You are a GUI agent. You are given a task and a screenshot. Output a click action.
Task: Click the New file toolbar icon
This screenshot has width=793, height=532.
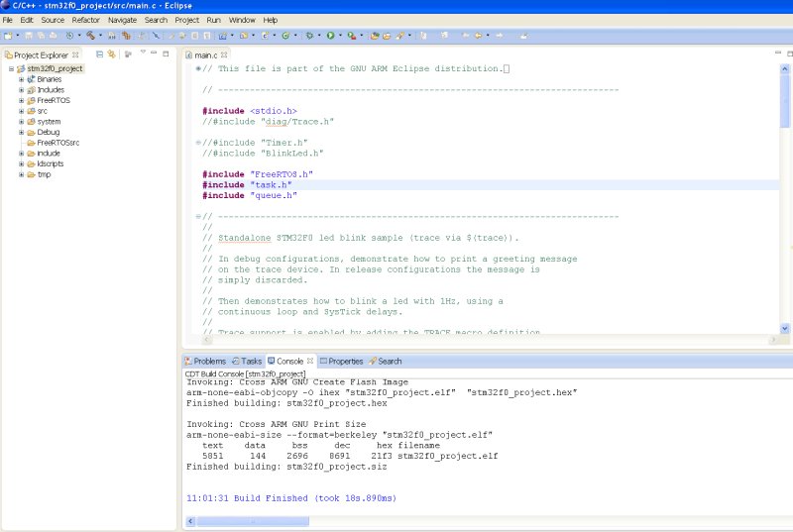[8, 36]
